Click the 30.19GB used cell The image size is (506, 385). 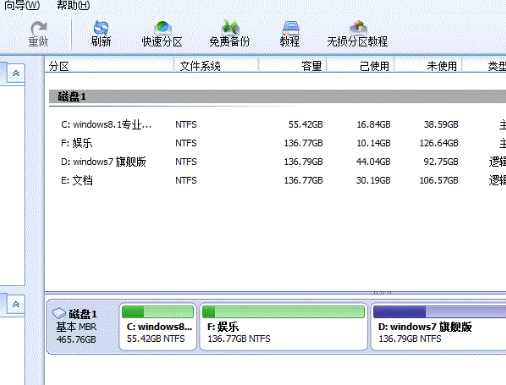pyautogui.click(x=373, y=181)
